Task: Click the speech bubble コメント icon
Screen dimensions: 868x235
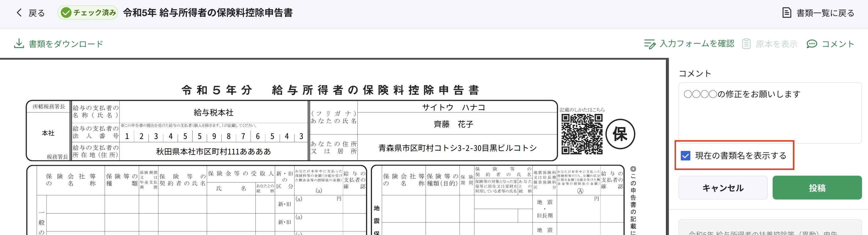Action: click(812, 44)
